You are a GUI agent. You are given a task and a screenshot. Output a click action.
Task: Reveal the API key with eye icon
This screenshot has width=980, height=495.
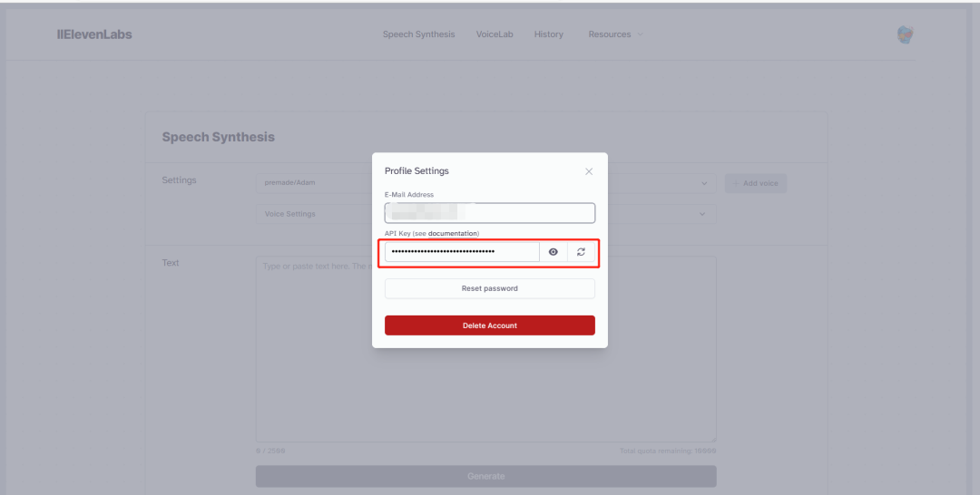click(x=554, y=252)
